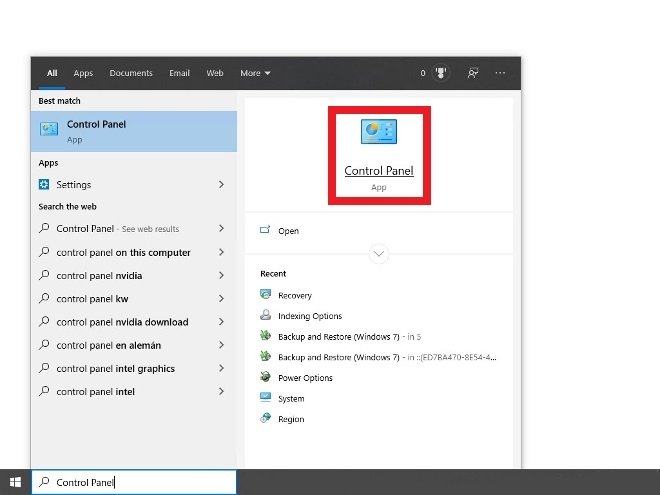This screenshot has height=495, width=660.
Task: Click search icon beside control panel en alemán
Action: pyautogui.click(x=44, y=345)
